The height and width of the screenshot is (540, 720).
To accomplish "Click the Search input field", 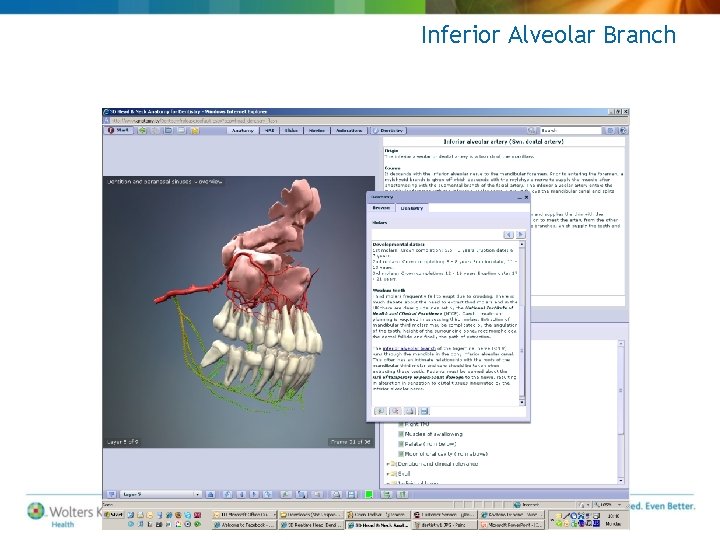I will [570, 131].
